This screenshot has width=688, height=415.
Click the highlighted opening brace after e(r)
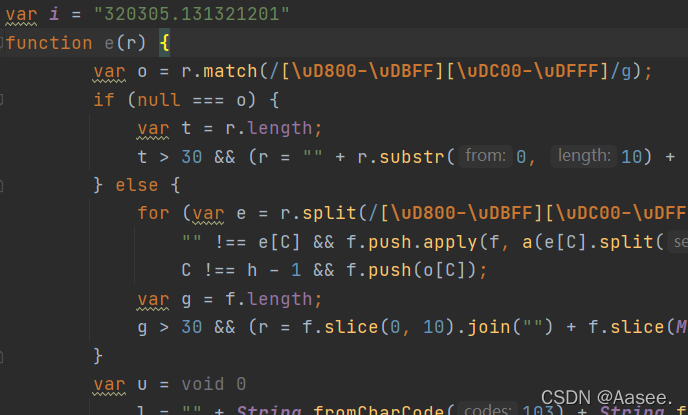tap(164, 43)
